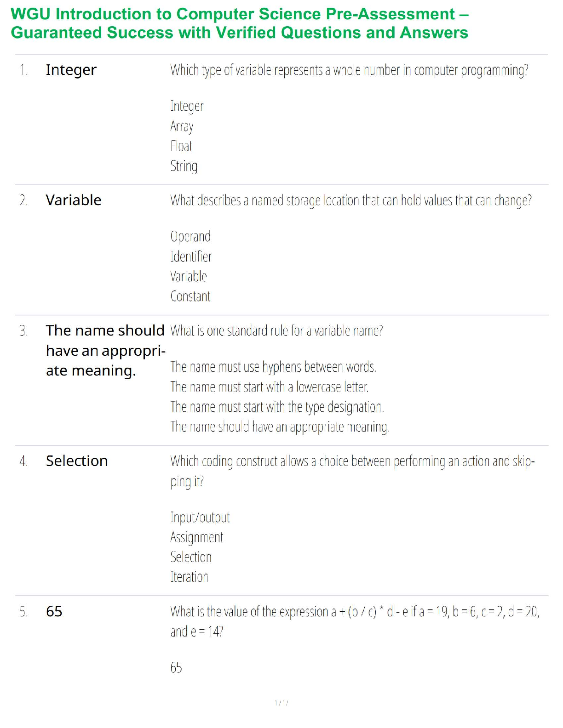Image resolution: width=563 pixels, height=728 pixels.
Task: Select the 'Input/output' answer option
Action: pos(200,518)
